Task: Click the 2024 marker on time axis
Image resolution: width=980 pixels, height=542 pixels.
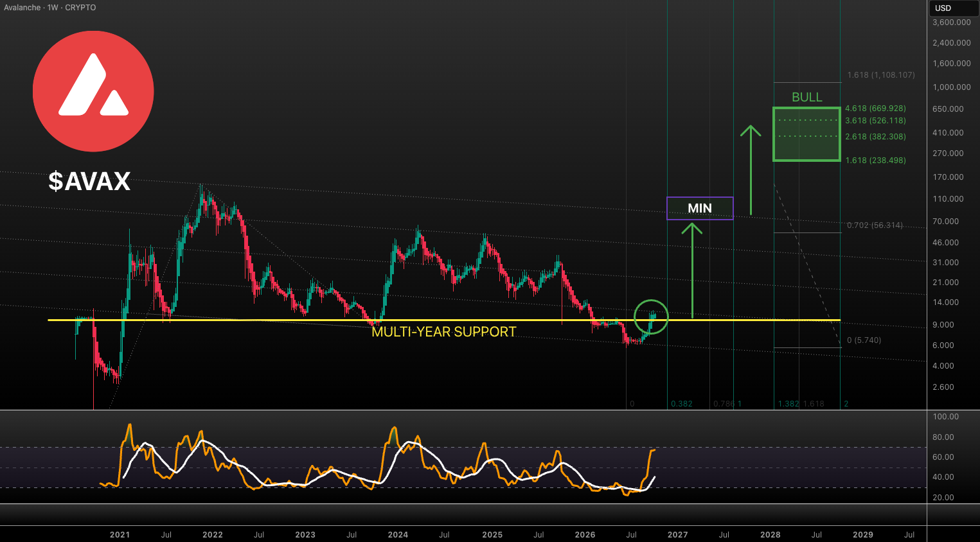Action: click(398, 534)
